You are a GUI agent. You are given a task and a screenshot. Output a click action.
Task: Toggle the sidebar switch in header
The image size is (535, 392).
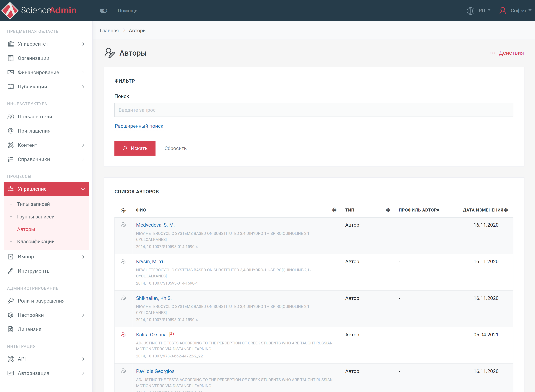103,11
